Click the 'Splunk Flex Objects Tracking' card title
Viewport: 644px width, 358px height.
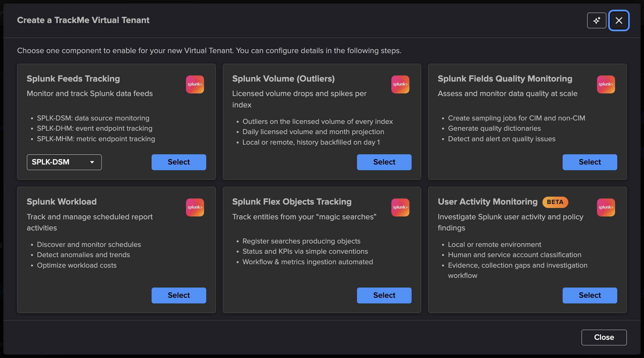[292, 202]
